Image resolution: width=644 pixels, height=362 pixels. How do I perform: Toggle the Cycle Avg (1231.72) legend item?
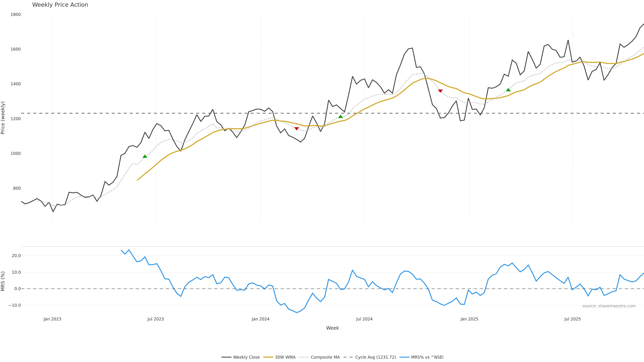point(375,357)
